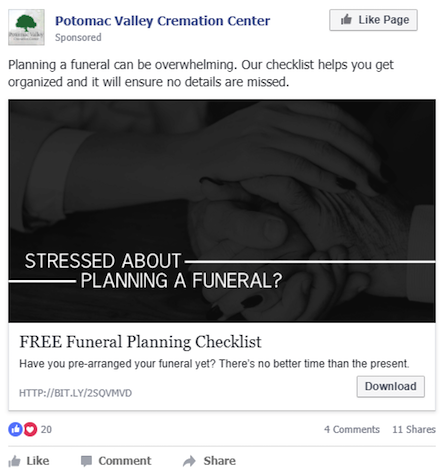Click the red heart reaction icon
This screenshot has width=444, height=473.
tap(30, 429)
